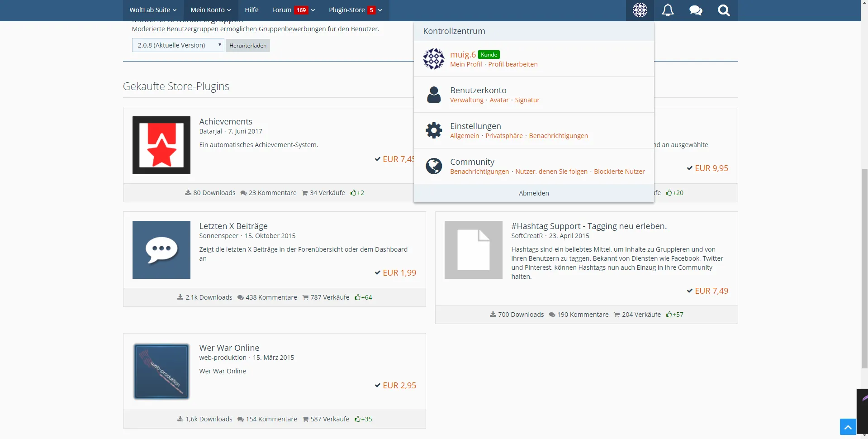
Task: Open the notifications bell icon
Action: click(668, 10)
